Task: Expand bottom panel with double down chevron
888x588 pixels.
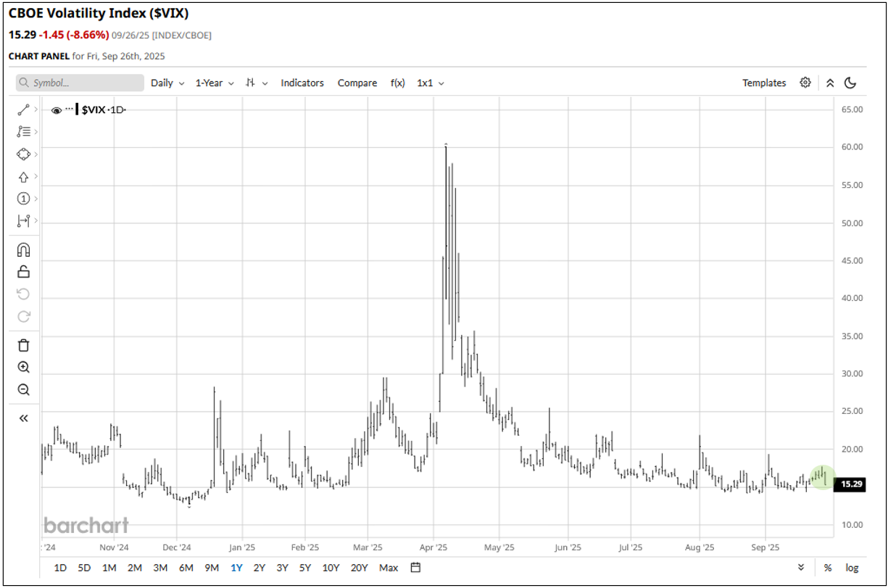Action: 801,568
